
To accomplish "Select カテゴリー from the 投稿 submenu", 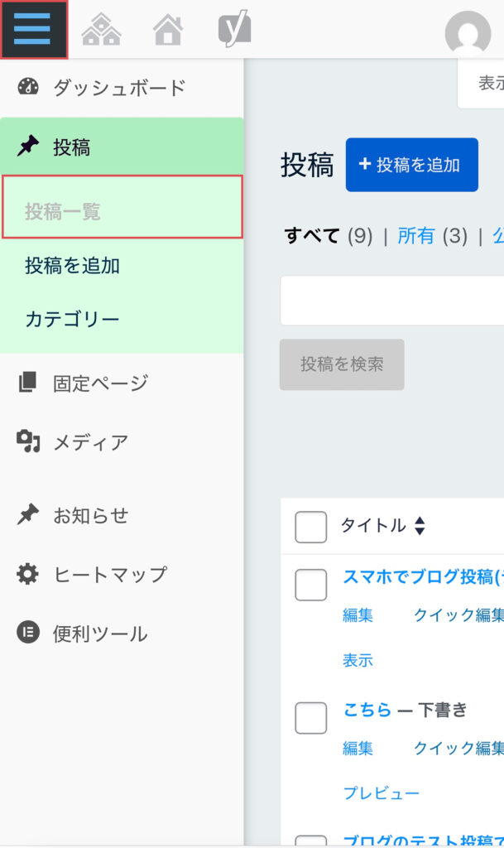I will [72, 319].
